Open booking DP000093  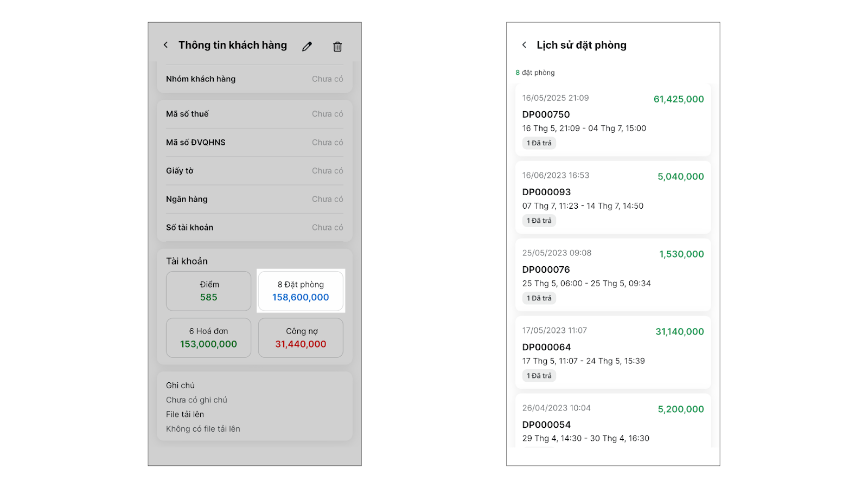613,197
